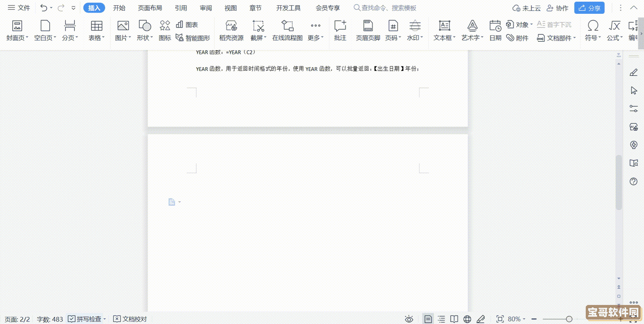Open the 页码 page number dropdown
The width and height of the screenshot is (644, 324).
pos(393,31)
